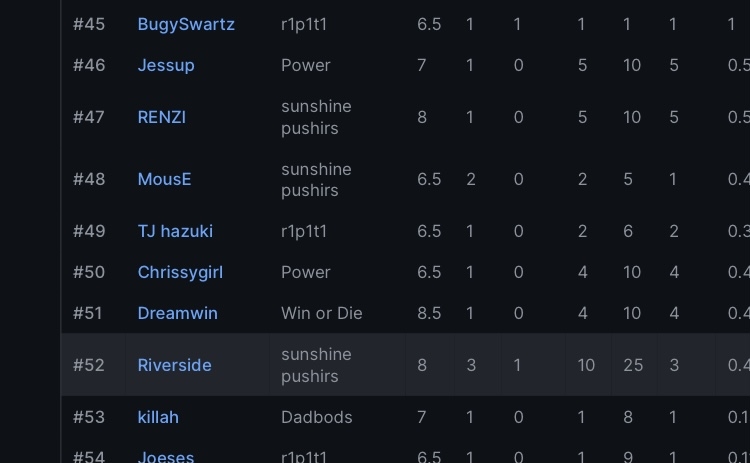Select the #50 rank cell
The width and height of the screenshot is (750, 463).
tap(89, 272)
